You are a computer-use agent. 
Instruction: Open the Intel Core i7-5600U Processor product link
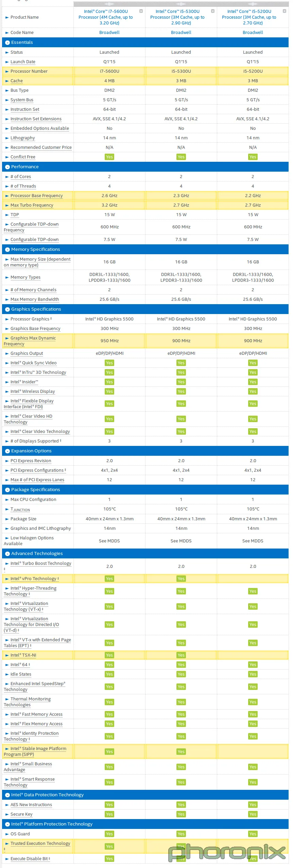106,17
